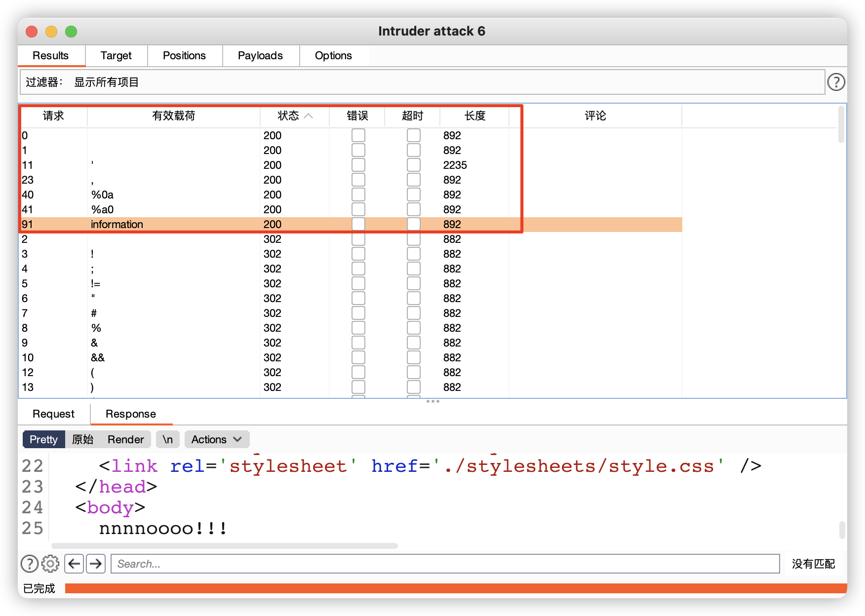The height and width of the screenshot is (616, 865).
Task: Show the Request tab
Action: [53, 414]
